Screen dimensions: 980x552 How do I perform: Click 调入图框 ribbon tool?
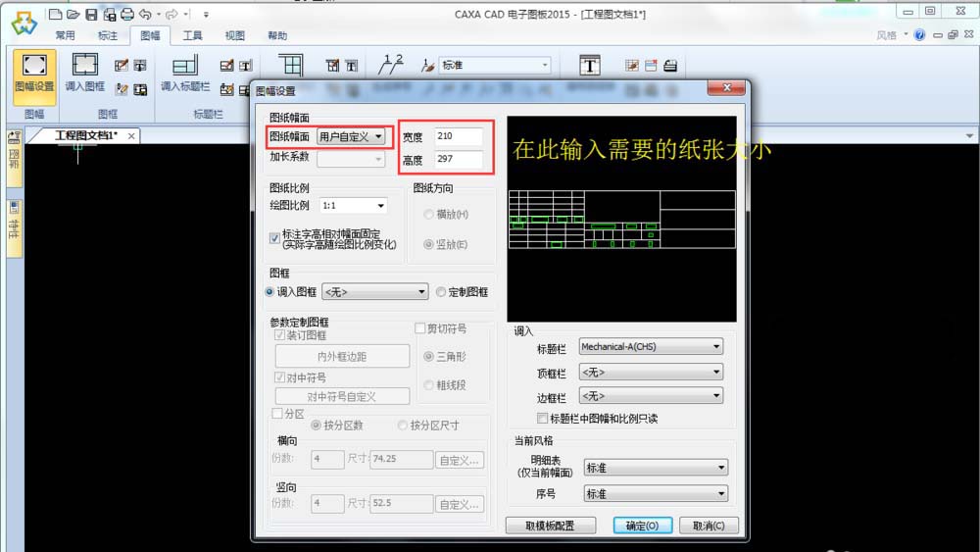point(85,75)
